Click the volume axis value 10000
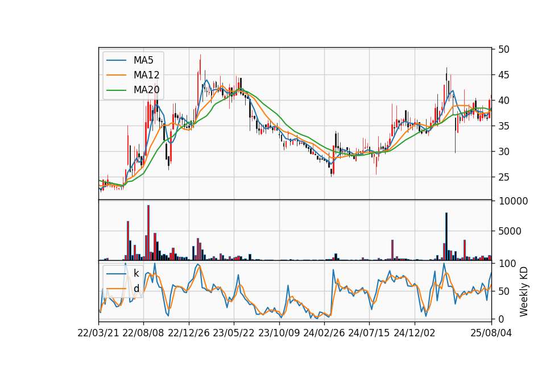 pos(513,201)
